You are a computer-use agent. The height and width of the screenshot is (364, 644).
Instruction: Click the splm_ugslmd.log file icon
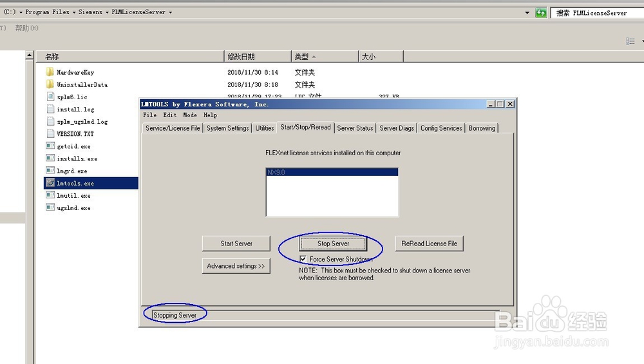point(50,122)
